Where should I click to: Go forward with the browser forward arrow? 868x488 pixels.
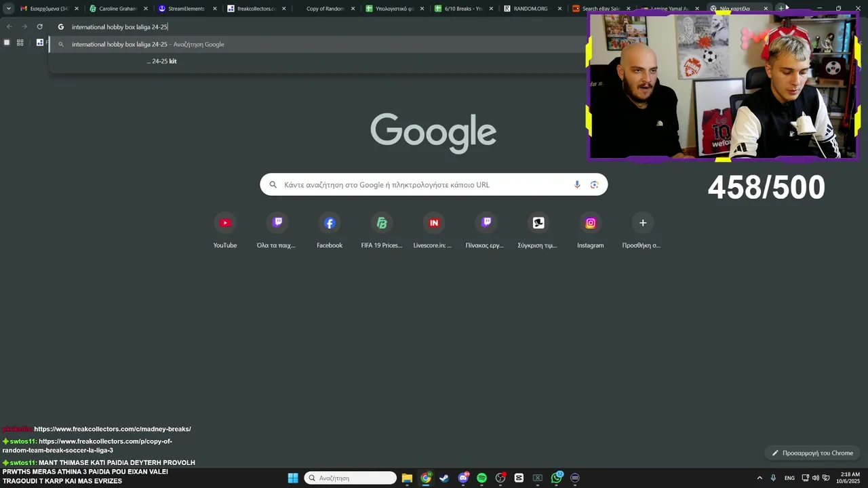click(x=24, y=26)
